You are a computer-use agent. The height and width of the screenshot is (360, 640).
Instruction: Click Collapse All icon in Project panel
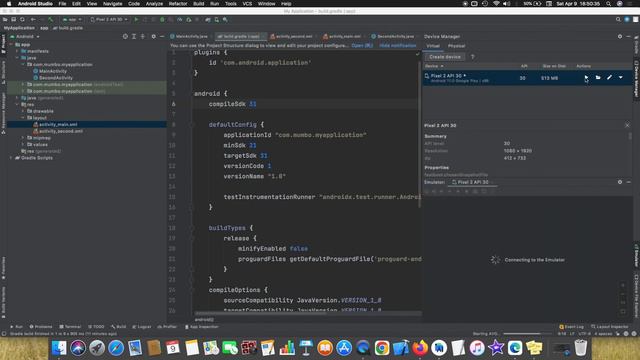click(x=142, y=36)
